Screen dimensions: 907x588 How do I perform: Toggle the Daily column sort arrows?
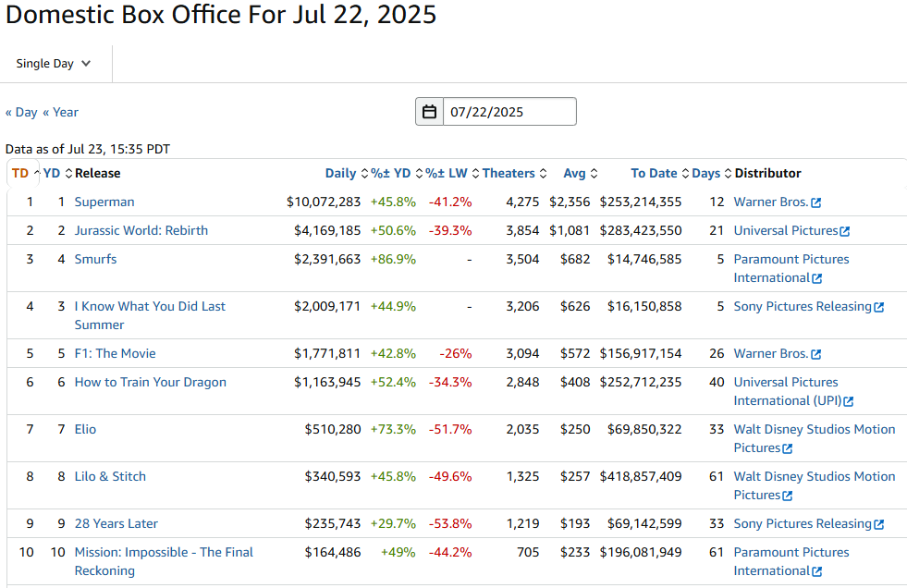(364, 174)
